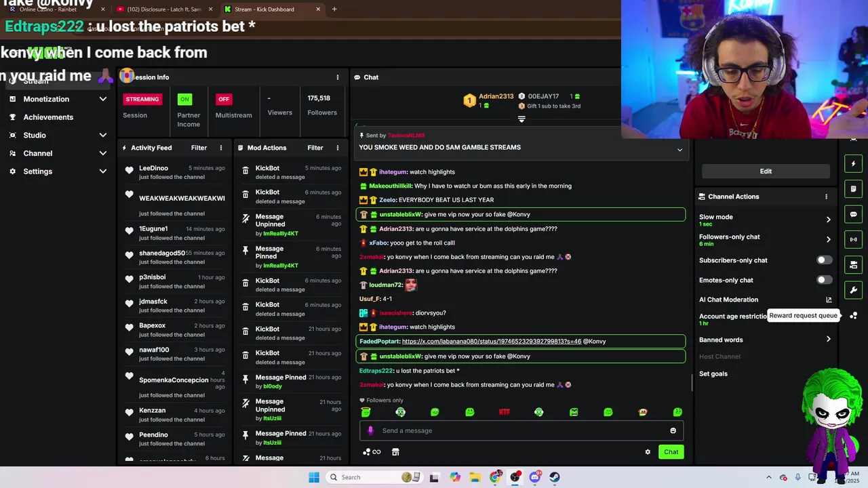The height and width of the screenshot is (488, 868).
Task: Open the emoji picker in message box
Action: pyautogui.click(x=673, y=430)
